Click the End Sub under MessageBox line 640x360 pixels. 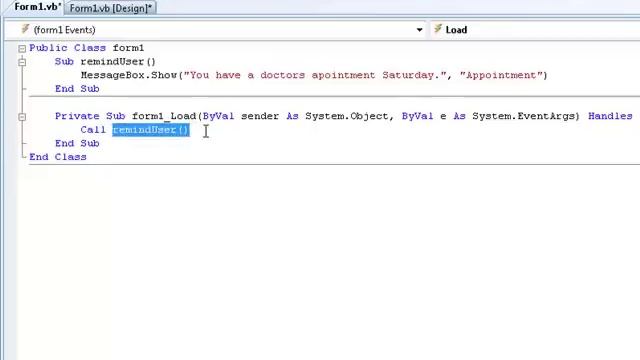(77, 89)
